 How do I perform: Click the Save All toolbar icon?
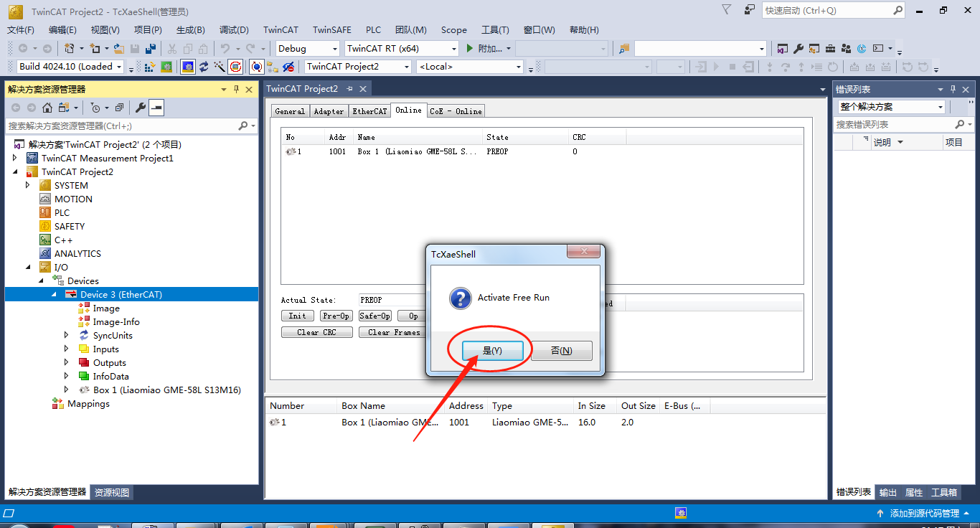coord(151,48)
